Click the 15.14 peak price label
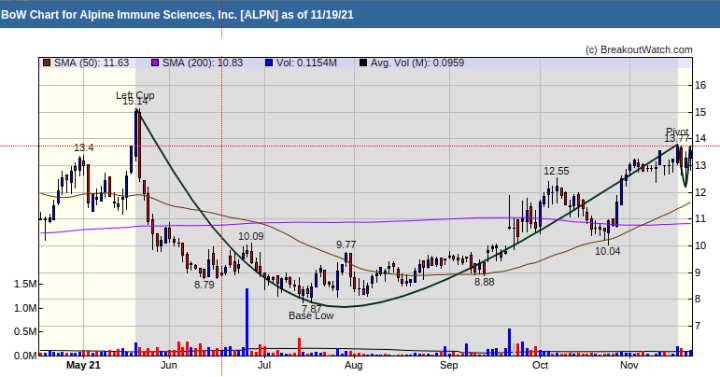Screen dimensions: 720x377 (135, 101)
